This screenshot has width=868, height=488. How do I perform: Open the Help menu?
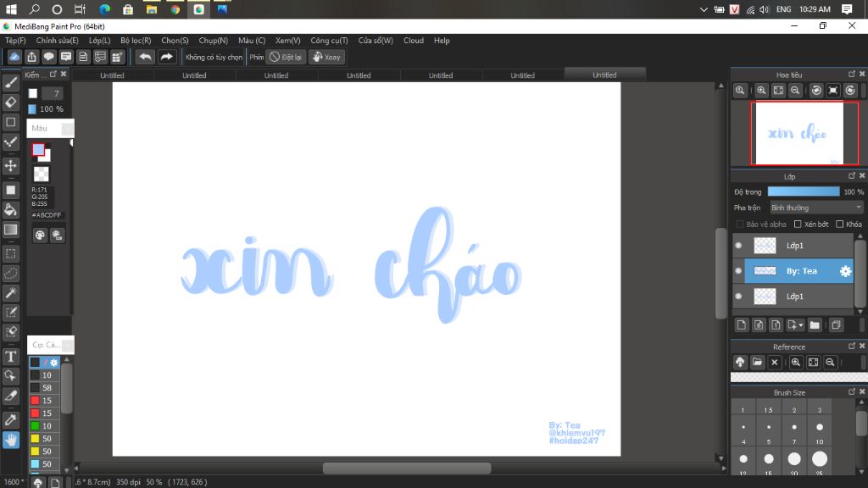pyautogui.click(x=442, y=41)
